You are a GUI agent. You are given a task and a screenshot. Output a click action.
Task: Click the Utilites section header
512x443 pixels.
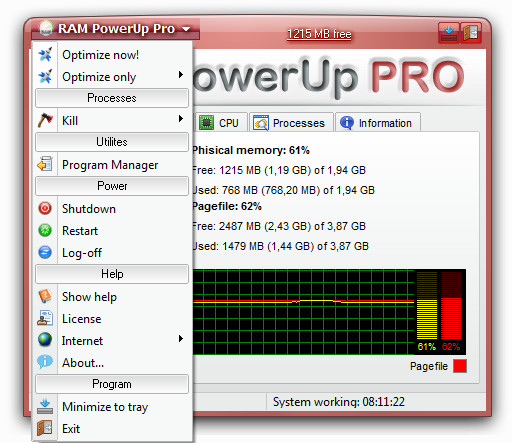click(112, 142)
